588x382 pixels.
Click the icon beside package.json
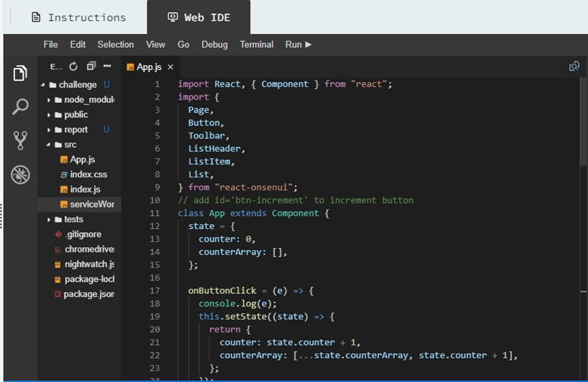click(58, 294)
